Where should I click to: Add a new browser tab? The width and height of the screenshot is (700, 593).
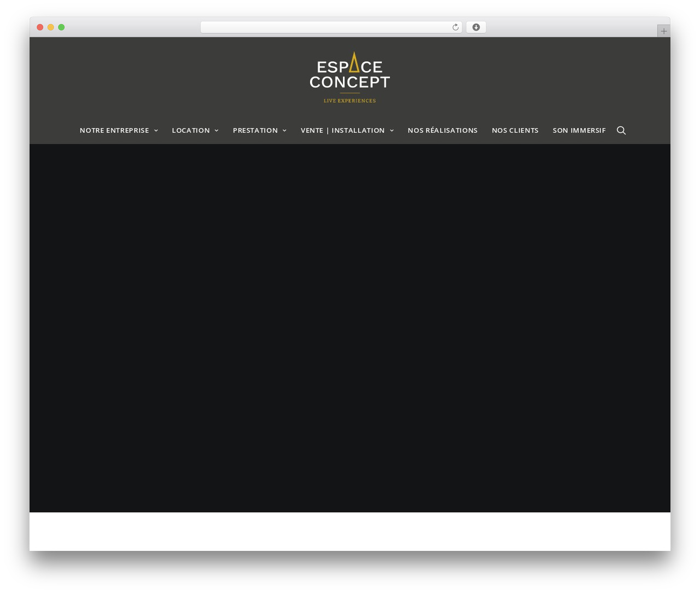(663, 31)
